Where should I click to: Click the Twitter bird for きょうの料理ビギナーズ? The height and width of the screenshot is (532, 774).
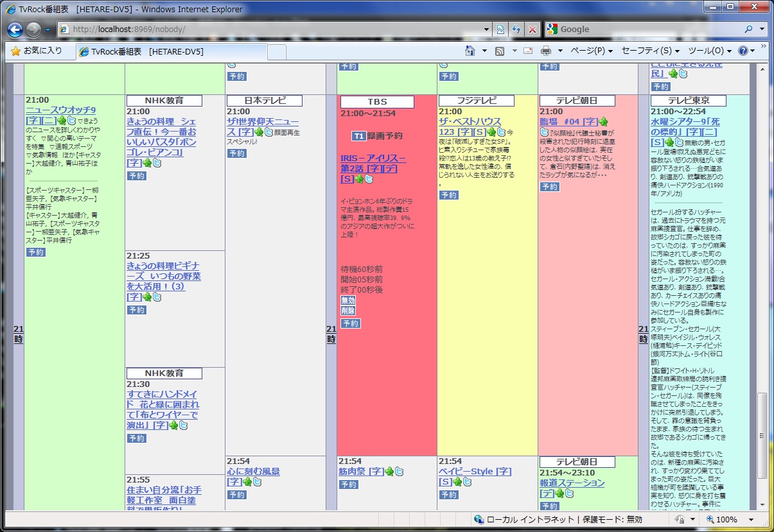point(157,297)
